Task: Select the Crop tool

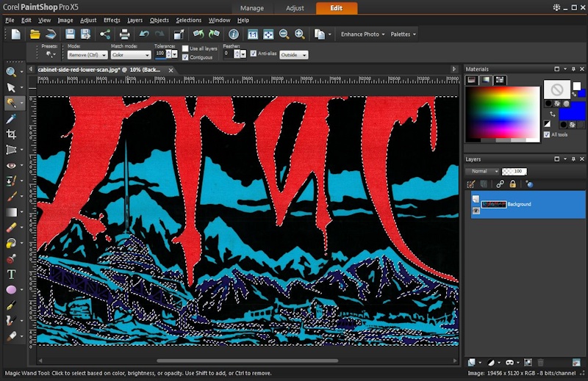Action: (11, 134)
